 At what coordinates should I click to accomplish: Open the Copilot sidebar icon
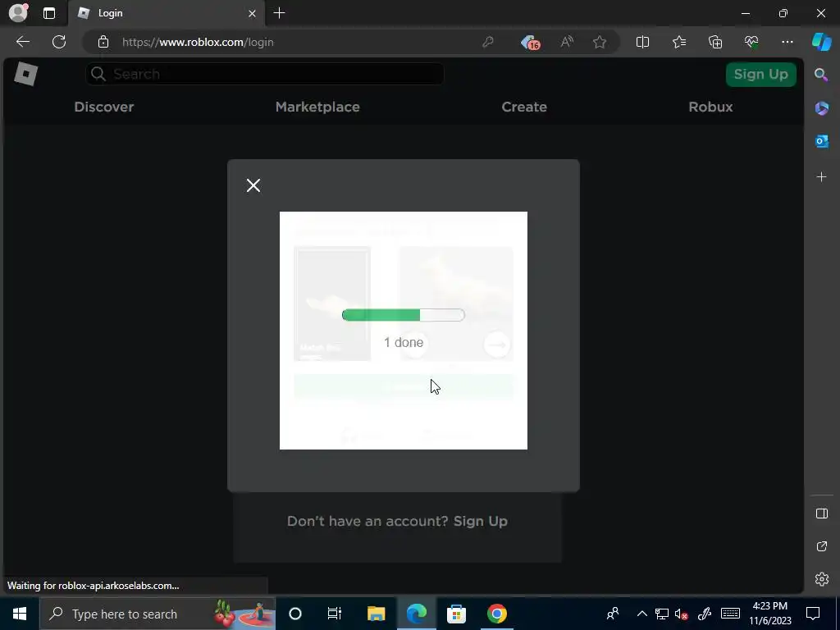822,42
